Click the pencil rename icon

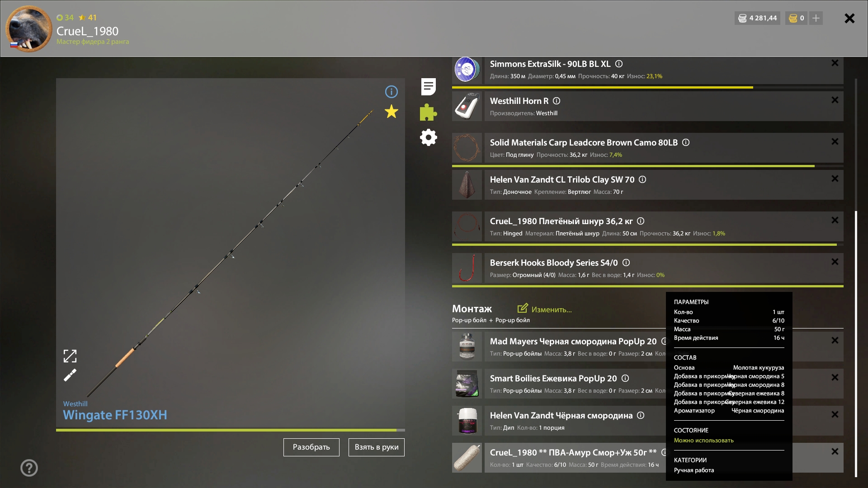[70, 375]
